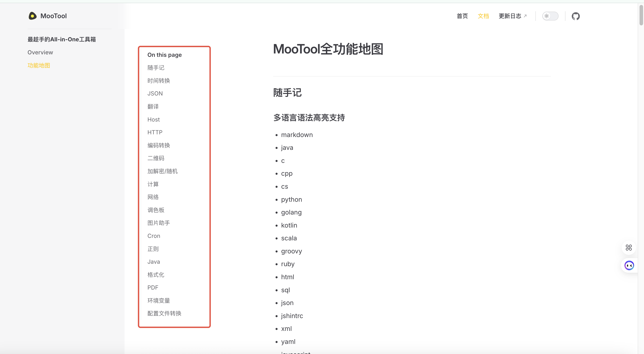Click the 配置文件转换 TOC link

pyautogui.click(x=164, y=313)
